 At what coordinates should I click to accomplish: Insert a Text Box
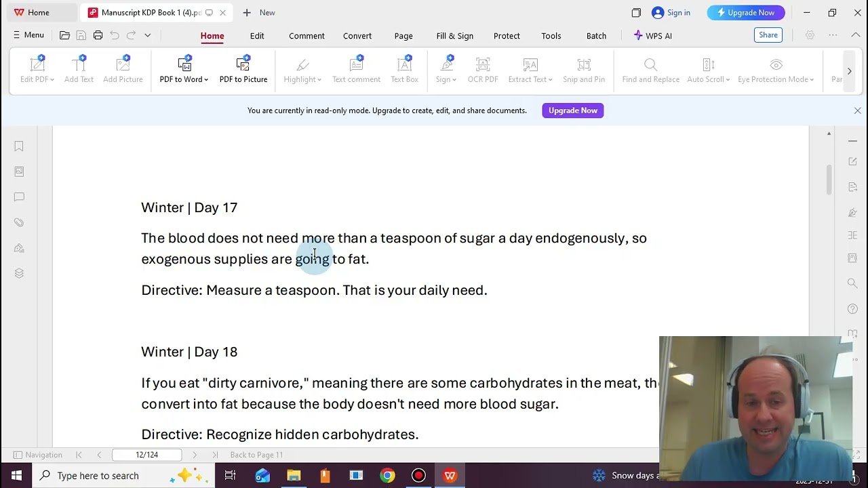pos(404,70)
